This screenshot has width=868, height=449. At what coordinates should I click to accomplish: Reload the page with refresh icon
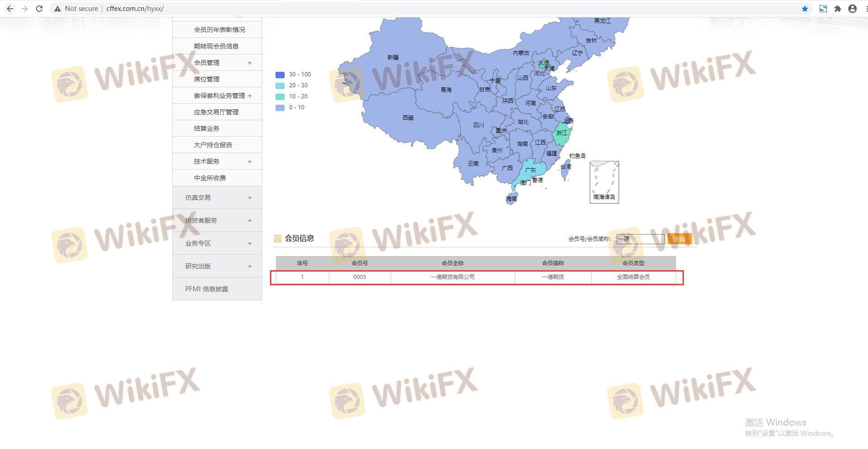pos(39,9)
